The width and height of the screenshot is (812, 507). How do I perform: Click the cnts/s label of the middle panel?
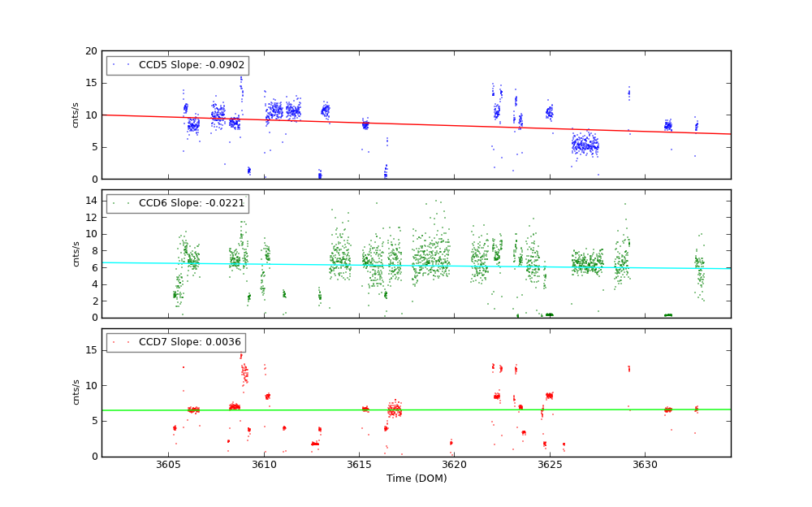[x=76, y=253]
